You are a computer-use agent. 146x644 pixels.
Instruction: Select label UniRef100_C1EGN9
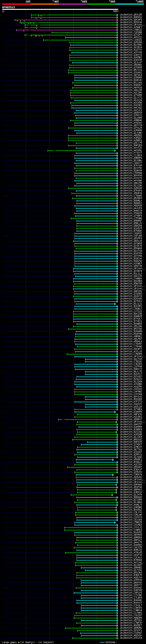click(x=131, y=32)
